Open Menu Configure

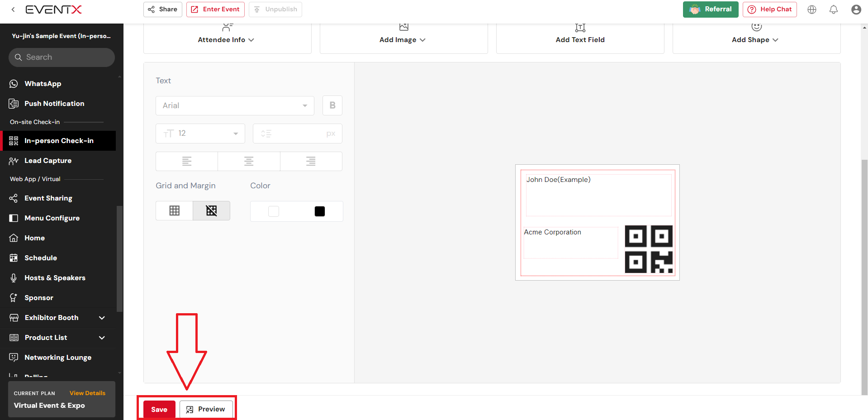52,218
